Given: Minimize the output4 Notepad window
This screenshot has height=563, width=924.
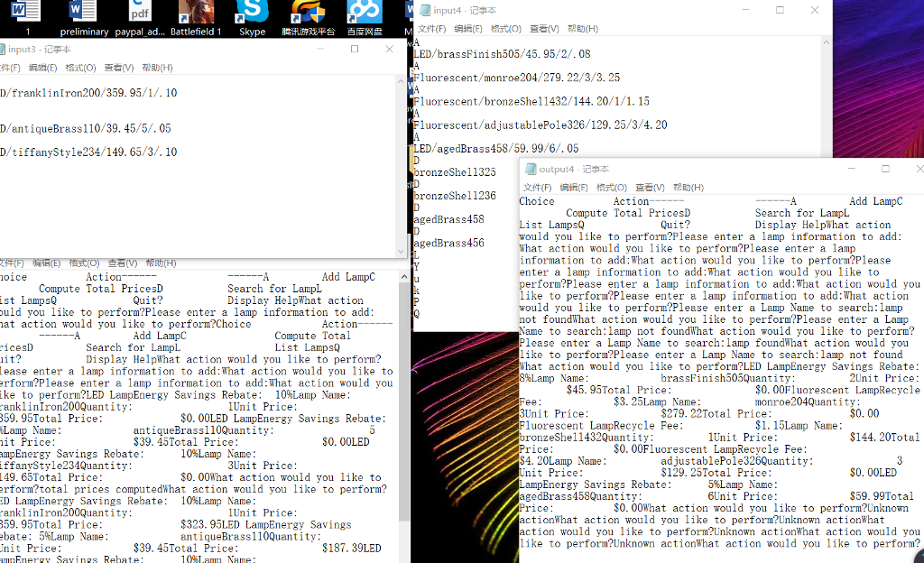Looking at the screenshot, I should point(851,169).
